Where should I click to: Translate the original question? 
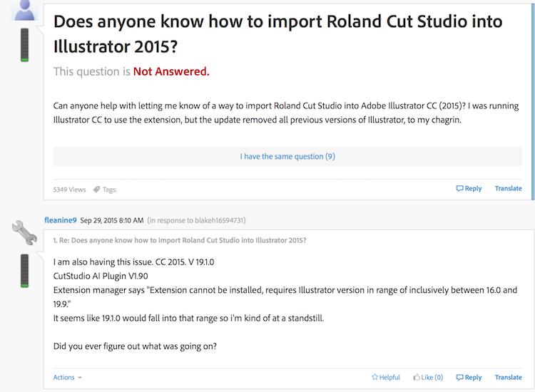(509, 189)
